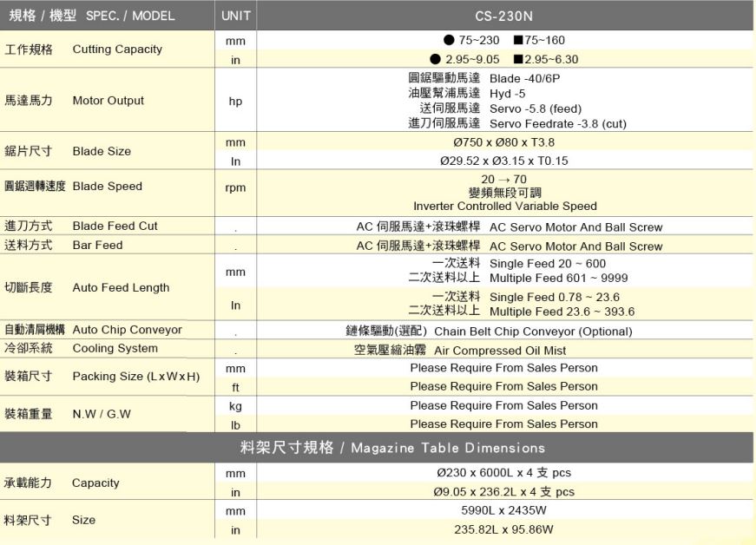Click the "SPEC. / MODEL" header cell

(x=107, y=16)
